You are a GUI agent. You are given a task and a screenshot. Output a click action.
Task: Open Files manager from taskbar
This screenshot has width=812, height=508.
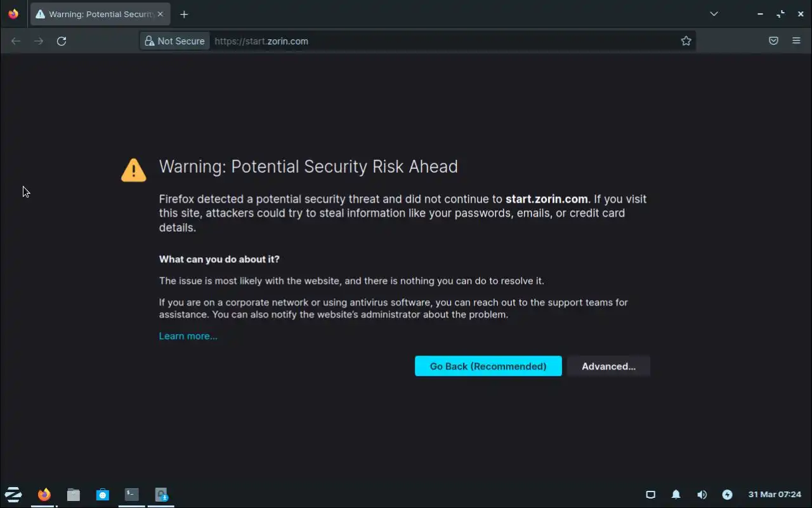(x=74, y=495)
